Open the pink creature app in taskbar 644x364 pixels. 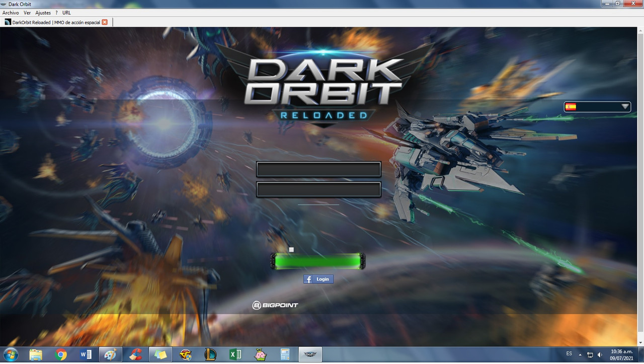[260, 354]
